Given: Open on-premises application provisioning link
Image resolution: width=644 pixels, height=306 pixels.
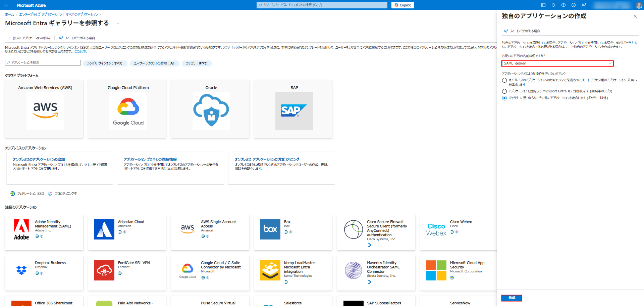Looking at the screenshot, I should (267, 160).
